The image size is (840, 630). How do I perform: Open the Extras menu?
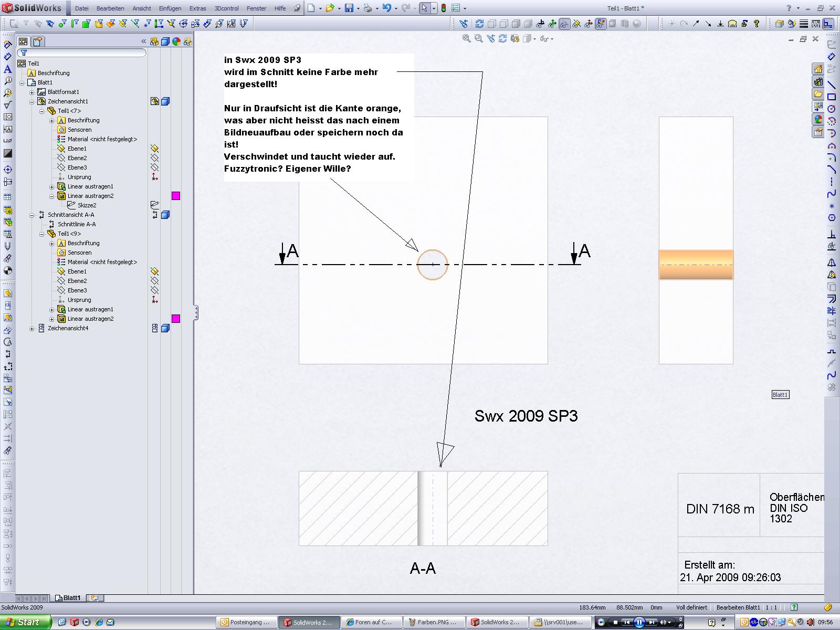197,8
